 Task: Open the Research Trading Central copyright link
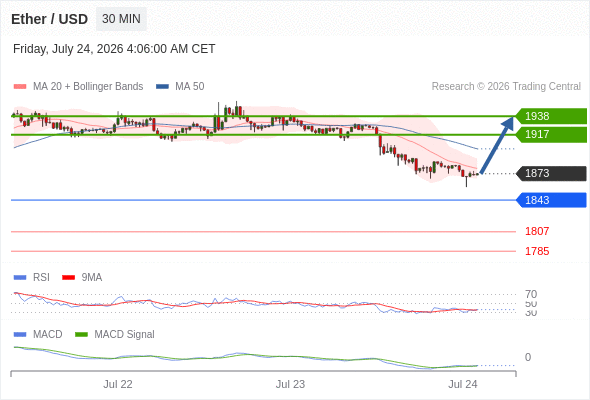pyautogui.click(x=506, y=87)
